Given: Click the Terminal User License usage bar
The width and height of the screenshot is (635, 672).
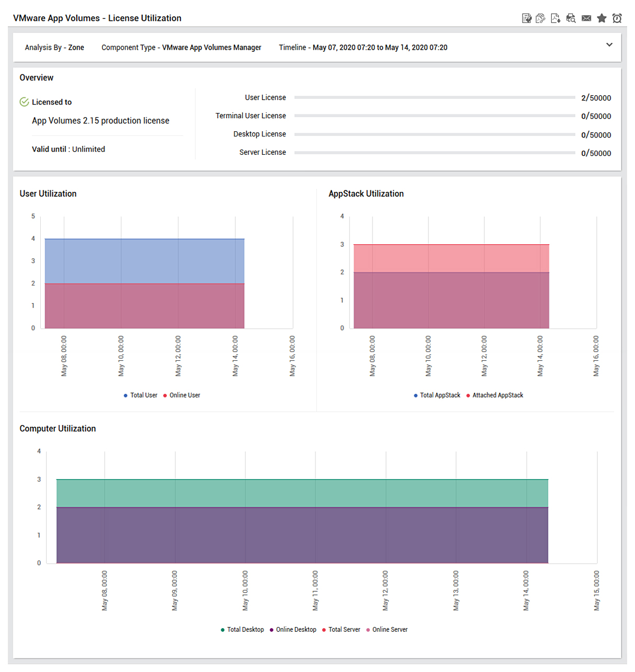Looking at the screenshot, I should (435, 116).
